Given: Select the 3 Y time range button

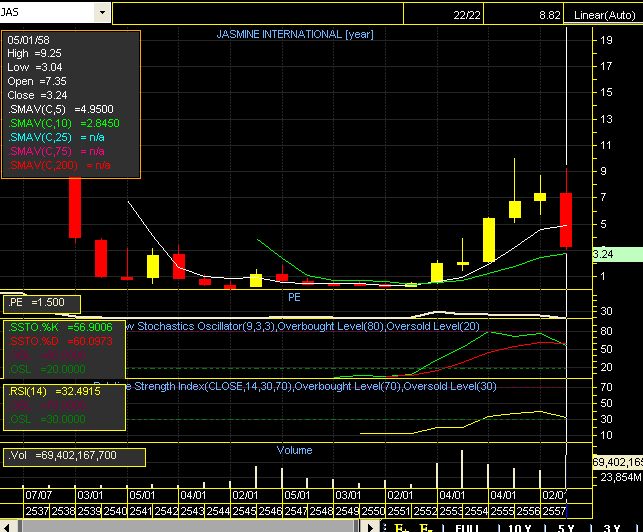Looking at the screenshot, I should (612, 528).
